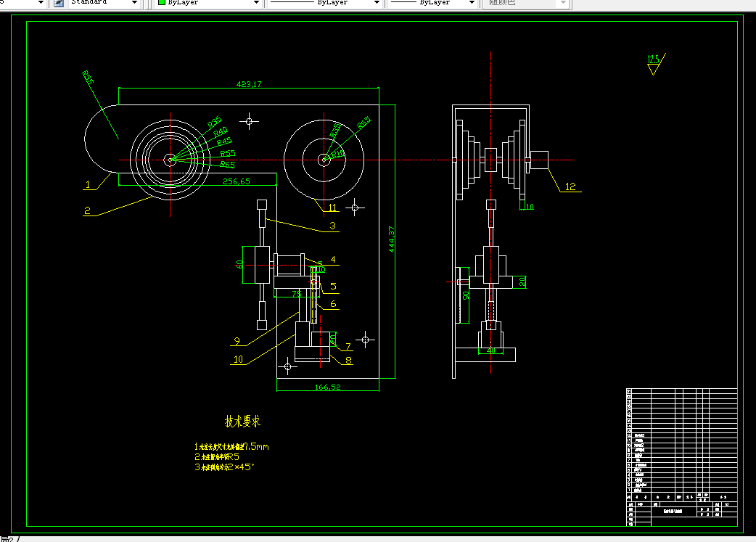756x542 pixels.
Task: Click technical requirement line ending in 2×45°
Action: tap(224, 467)
